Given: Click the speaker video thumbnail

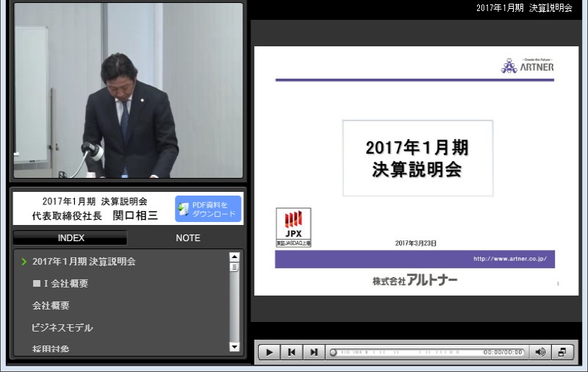Looking at the screenshot, I should (x=128, y=90).
